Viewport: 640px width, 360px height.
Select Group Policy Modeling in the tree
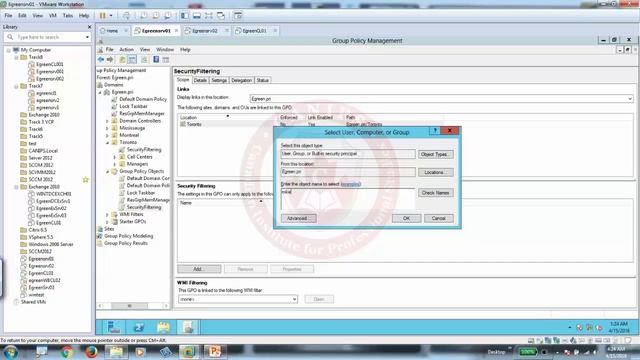pyautogui.click(x=129, y=236)
